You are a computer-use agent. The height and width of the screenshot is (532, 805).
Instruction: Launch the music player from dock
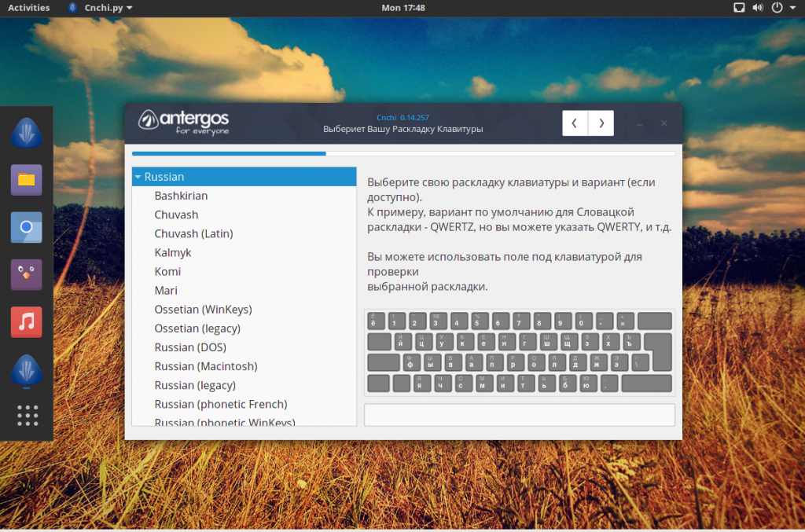(x=26, y=321)
